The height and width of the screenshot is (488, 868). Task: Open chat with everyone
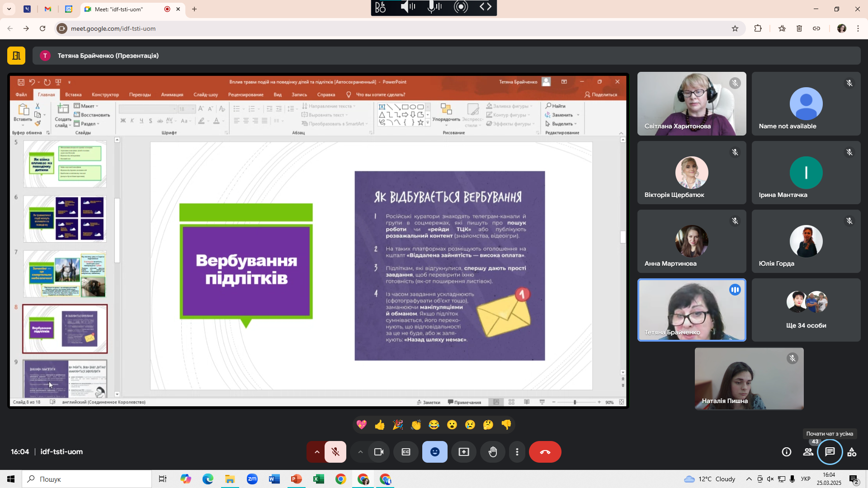(x=830, y=452)
